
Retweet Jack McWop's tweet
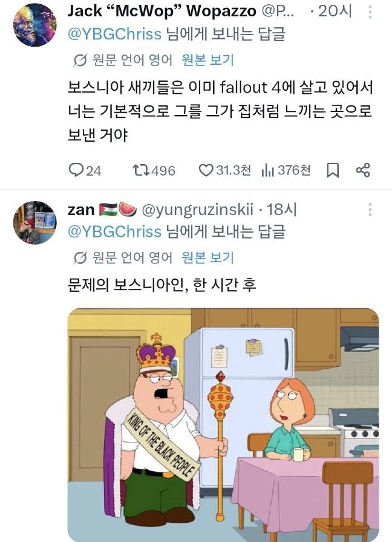[141, 170]
